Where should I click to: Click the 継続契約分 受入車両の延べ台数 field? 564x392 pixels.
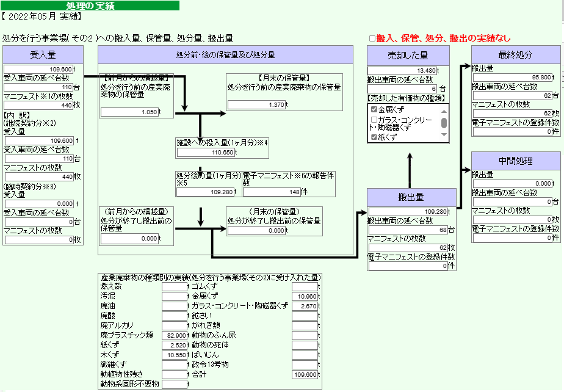[39, 158]
